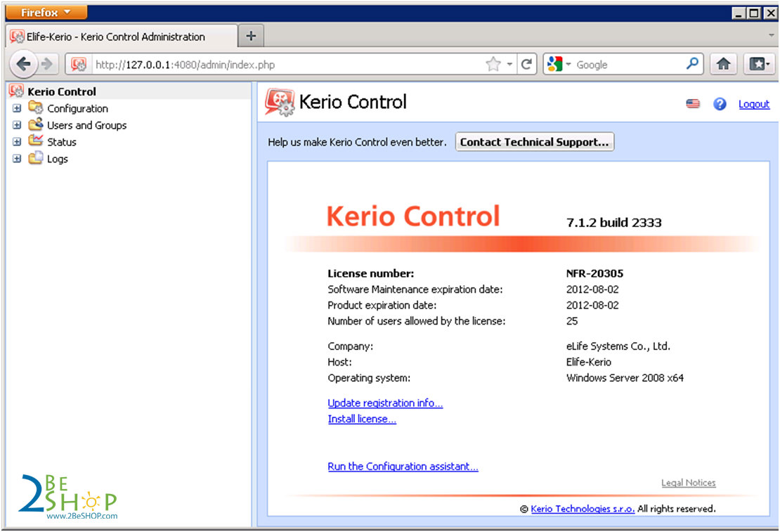Click the Logs folder icon
Screen dimensions: 780x532
(35, 158)
